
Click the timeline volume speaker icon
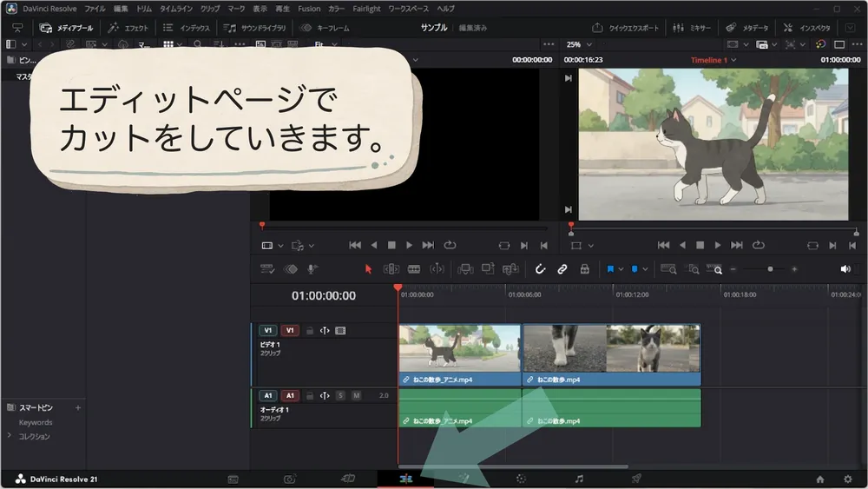(x=845, y=269)
